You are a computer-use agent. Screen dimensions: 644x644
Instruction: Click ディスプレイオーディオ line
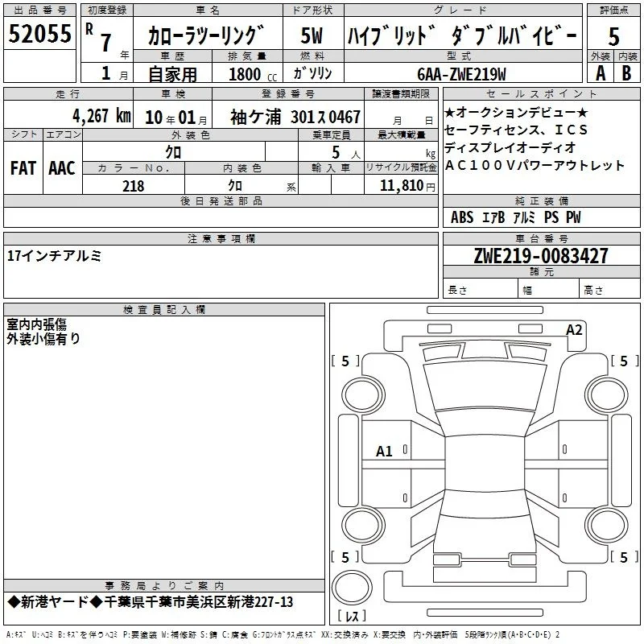click(510, 147)
